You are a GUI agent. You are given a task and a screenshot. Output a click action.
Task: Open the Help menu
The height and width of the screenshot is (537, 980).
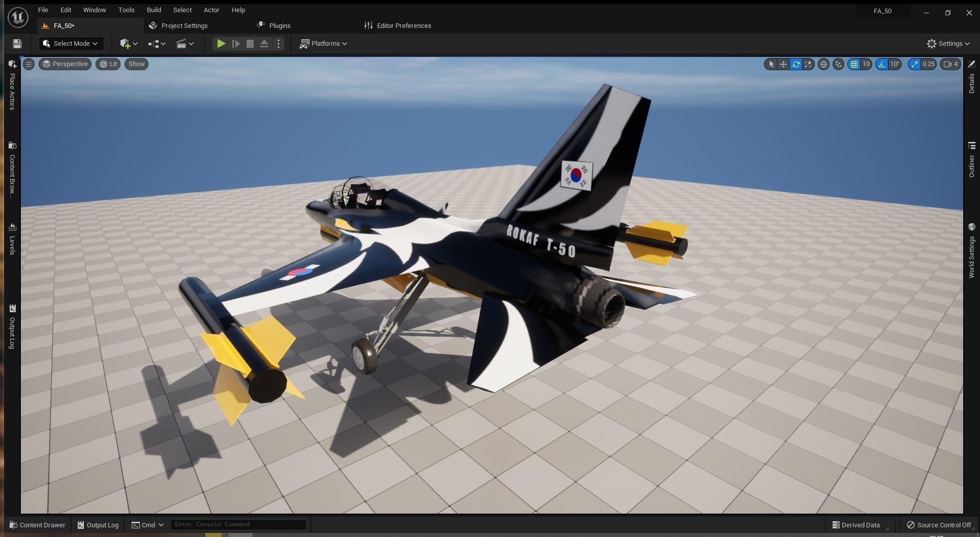(238, 10)
